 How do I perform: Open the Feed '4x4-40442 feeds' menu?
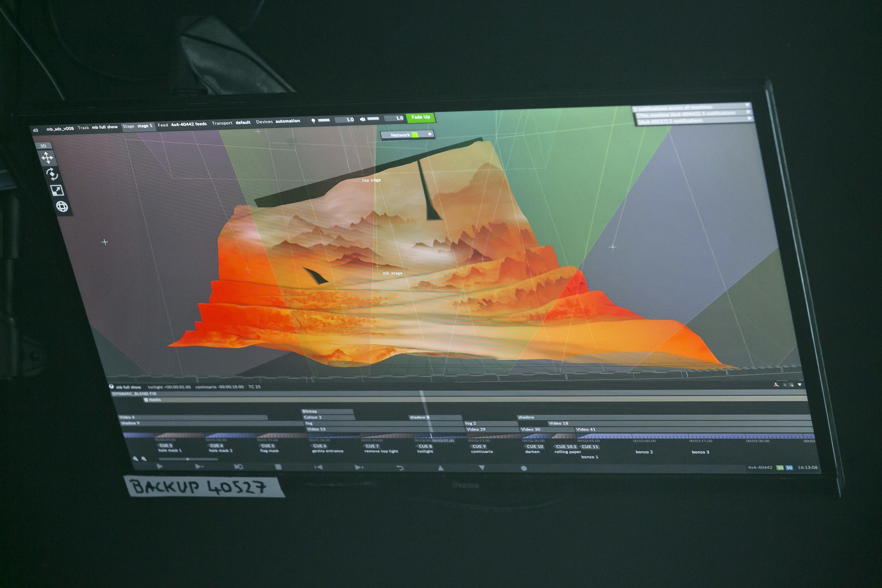click(182, 124)
